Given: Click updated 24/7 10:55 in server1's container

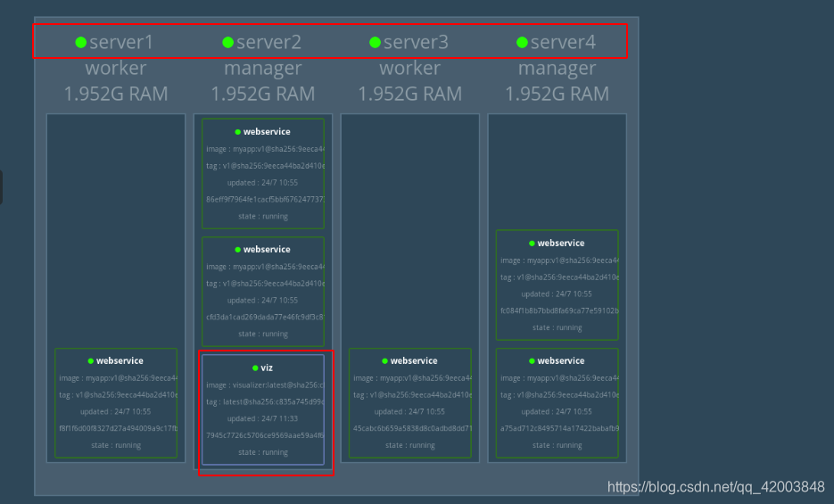Looking at the screenshot, I should pos(115,412).
